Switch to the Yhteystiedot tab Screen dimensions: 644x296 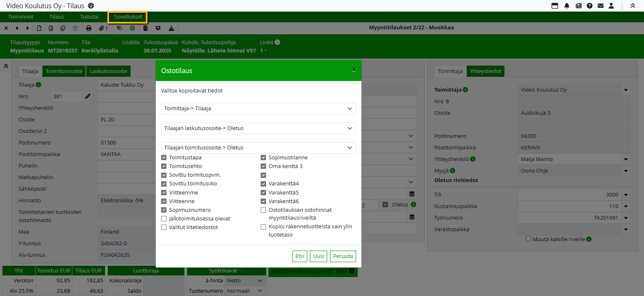point(485,71)
